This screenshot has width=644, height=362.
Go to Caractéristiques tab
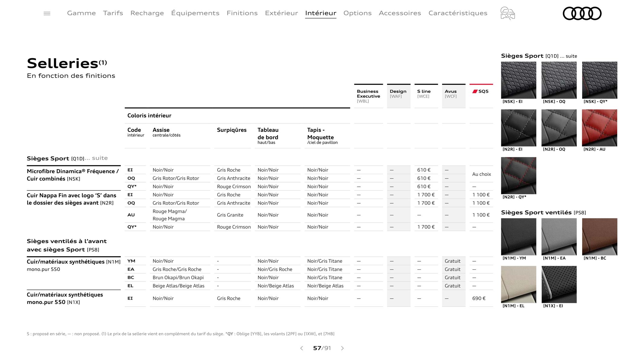pyautogui.click(x=458, y=13)
